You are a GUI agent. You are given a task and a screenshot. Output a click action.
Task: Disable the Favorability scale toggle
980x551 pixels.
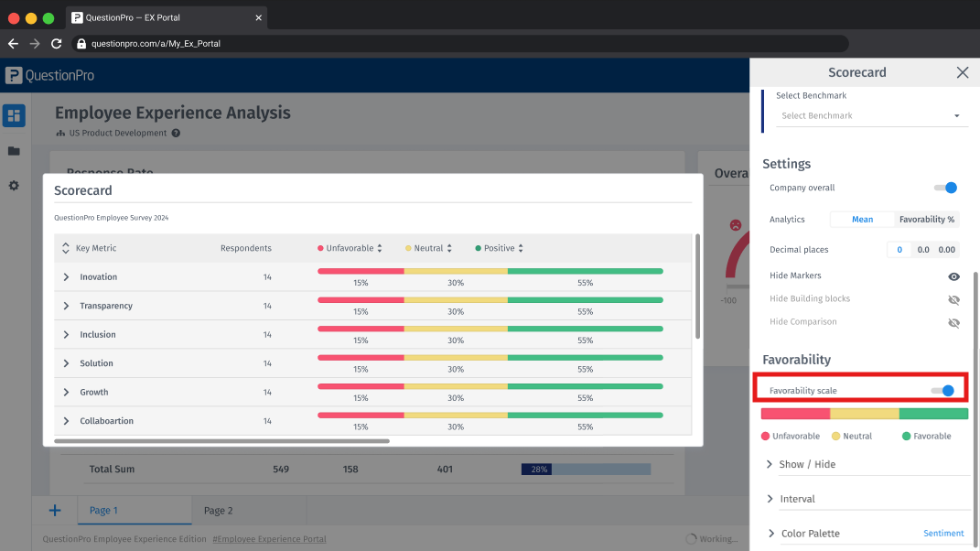(x=942, y=391)
